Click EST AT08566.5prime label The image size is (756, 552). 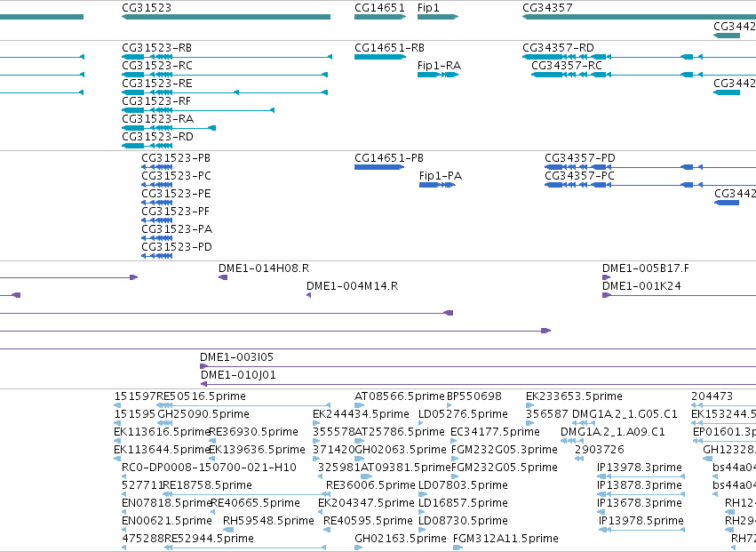click(400, 396)
